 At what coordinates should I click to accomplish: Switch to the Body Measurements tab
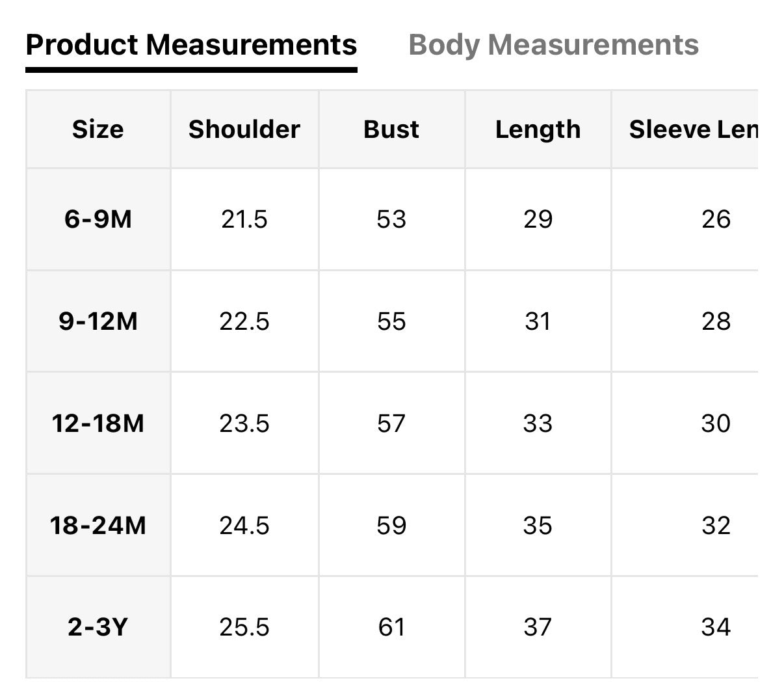pyautogui.click(x=553, y=45)
